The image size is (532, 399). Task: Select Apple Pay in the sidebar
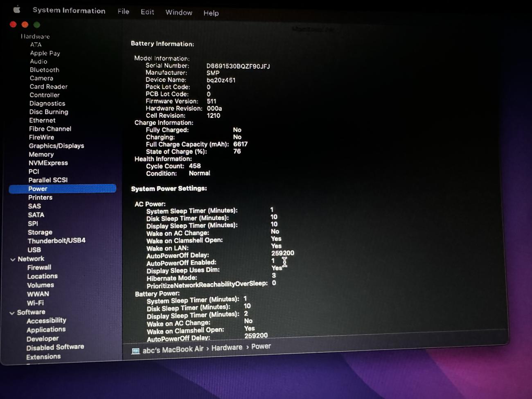pos(45,53)
